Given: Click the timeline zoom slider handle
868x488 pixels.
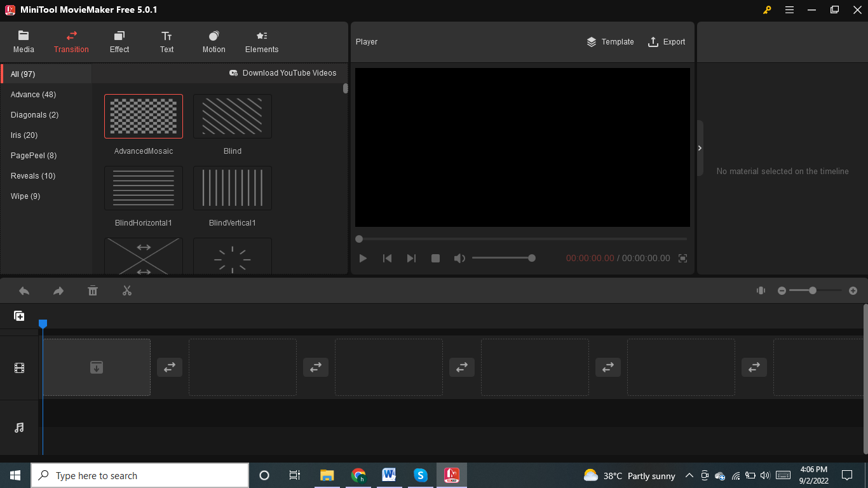Looking at the screenshot, I should pos(812,290).
